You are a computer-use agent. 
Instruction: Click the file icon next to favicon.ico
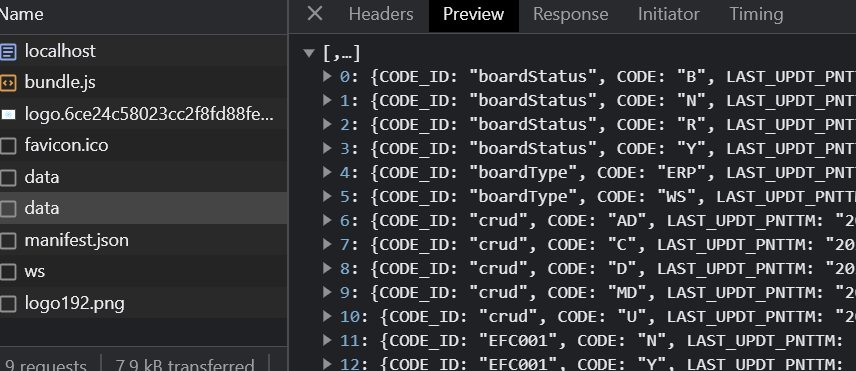point(8,146)
